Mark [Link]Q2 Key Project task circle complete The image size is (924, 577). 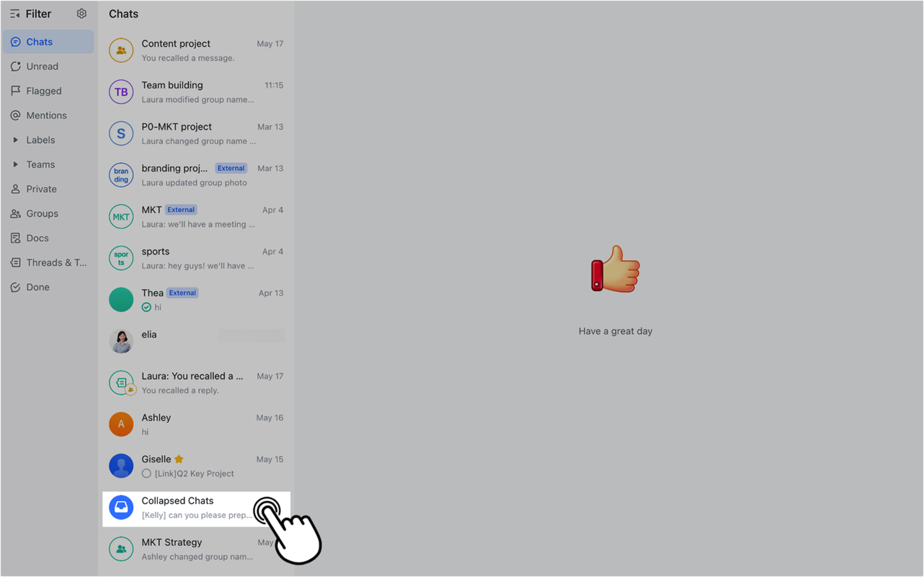click(146, 473)
